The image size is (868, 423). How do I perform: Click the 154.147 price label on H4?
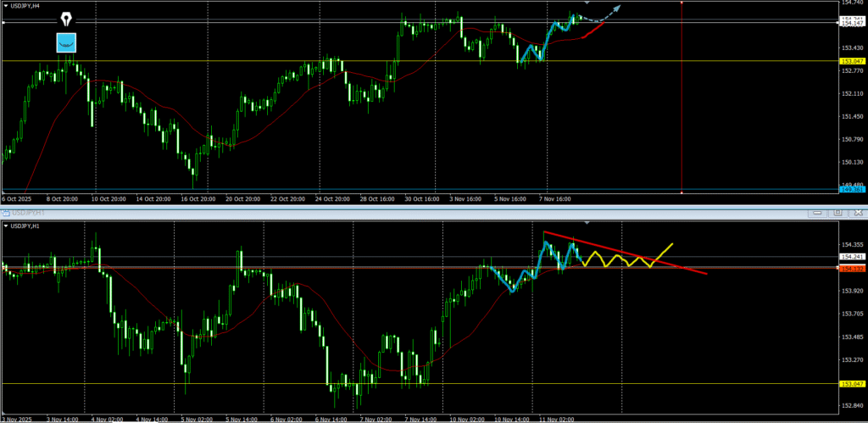click(851, 23)
